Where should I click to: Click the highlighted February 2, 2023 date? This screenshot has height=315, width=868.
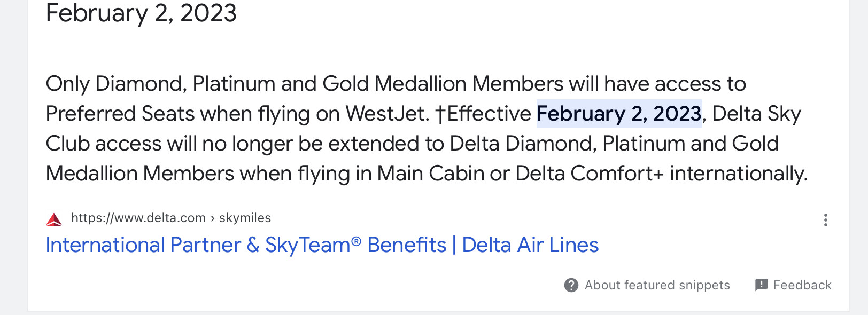click(x=618, y=114)
